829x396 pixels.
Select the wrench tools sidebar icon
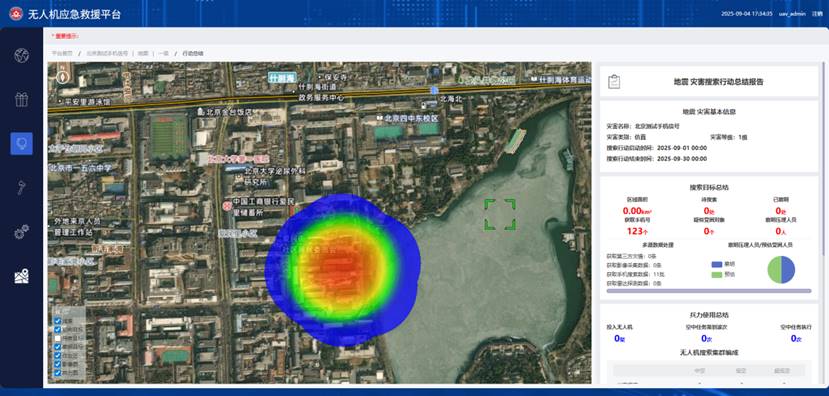pos(22,187)
